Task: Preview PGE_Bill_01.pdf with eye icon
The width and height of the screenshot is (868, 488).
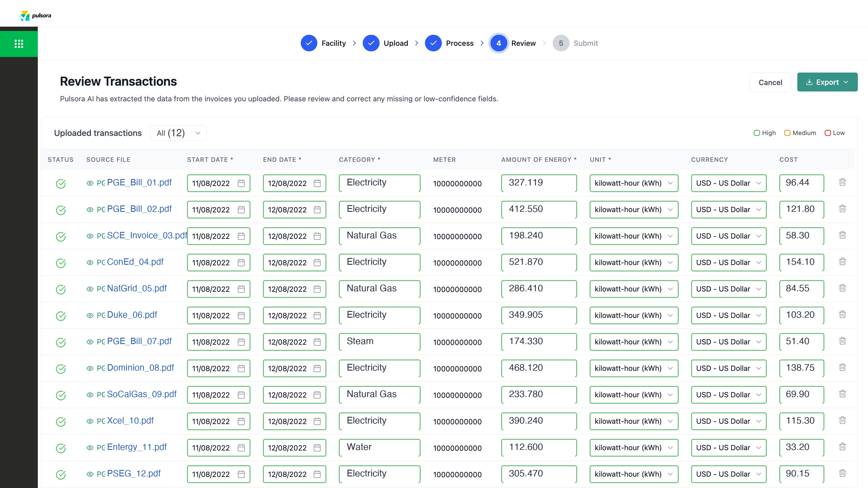Action: [x=90, y=183]
